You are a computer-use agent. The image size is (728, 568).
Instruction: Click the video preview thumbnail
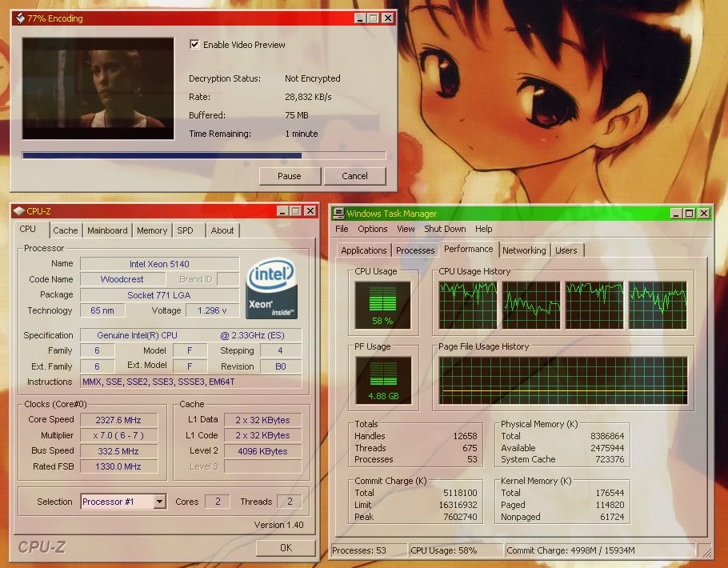coord(98,88)
